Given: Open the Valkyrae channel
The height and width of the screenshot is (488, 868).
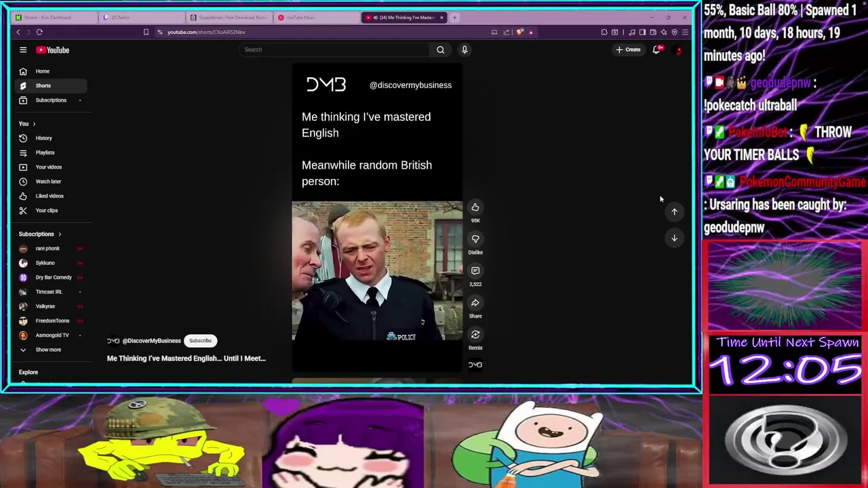Looking at the screenshot, I should (x=50, y=306).
